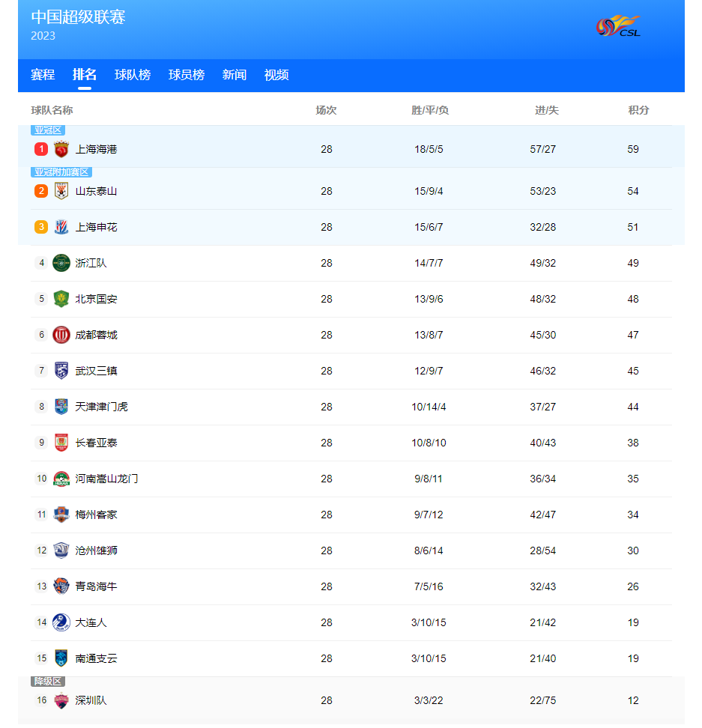Click the 进/失 column header
The image size is (702, 728).
coord(546,110)
